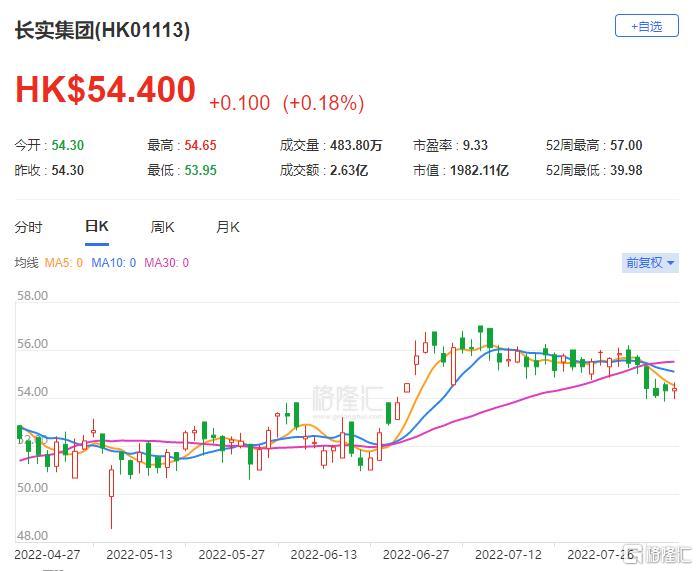Image resolution: width=698 pixels, height=571 pixels.
Task: Click 52周最低 value 39.98
Action: (x=626, y=170)
